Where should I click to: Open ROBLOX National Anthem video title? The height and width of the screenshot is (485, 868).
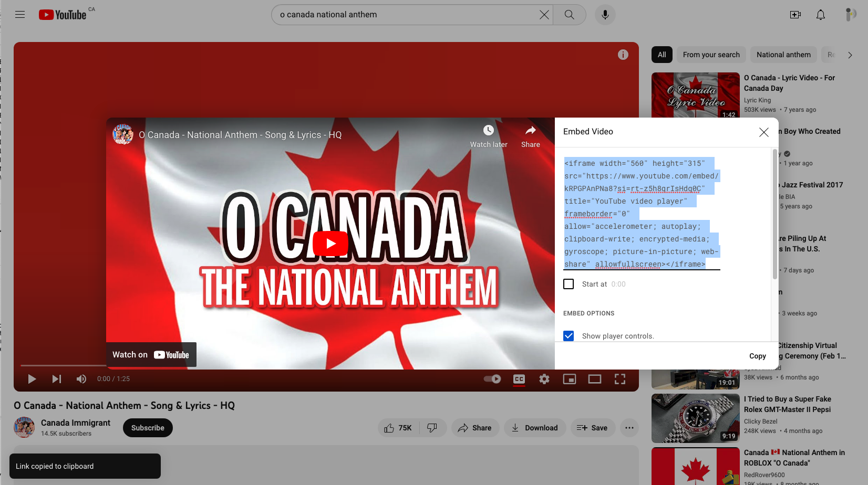794,458
